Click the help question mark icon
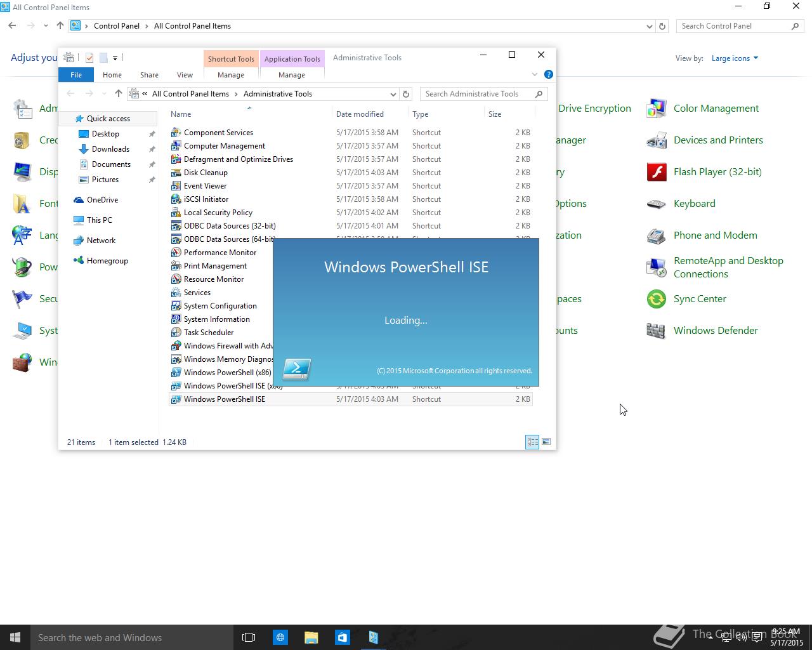This screenshot has width=812, height=650. click(x=549, y=74)
